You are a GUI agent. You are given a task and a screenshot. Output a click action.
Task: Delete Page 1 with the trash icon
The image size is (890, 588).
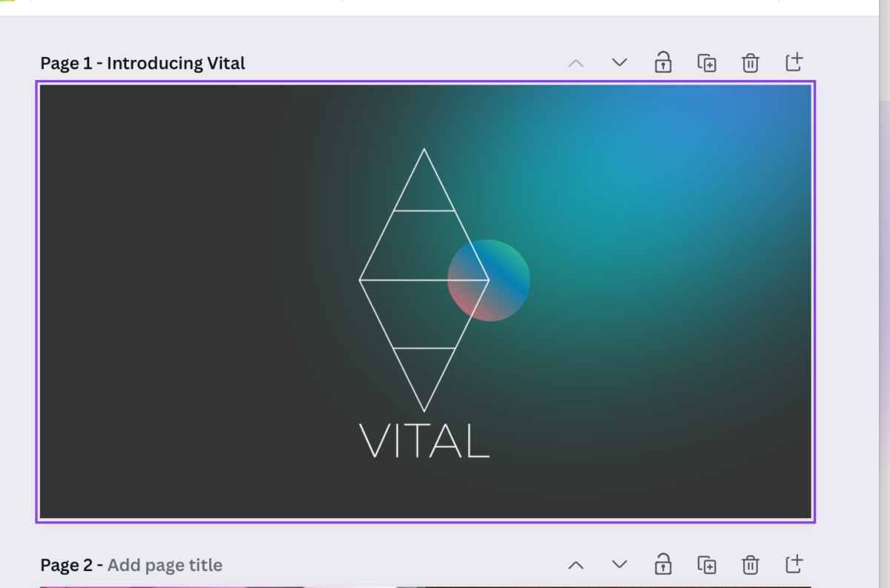click(x=751, y=63)
